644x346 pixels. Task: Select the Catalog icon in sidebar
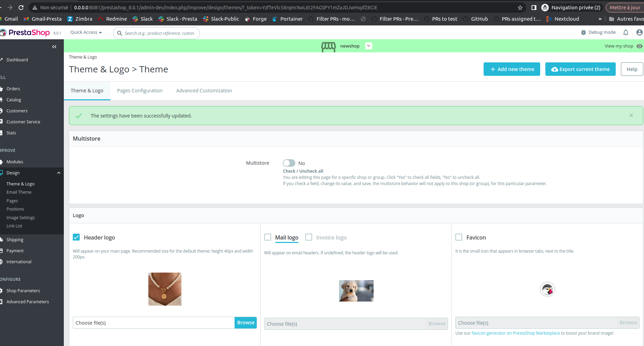click(x=2, y=100)
